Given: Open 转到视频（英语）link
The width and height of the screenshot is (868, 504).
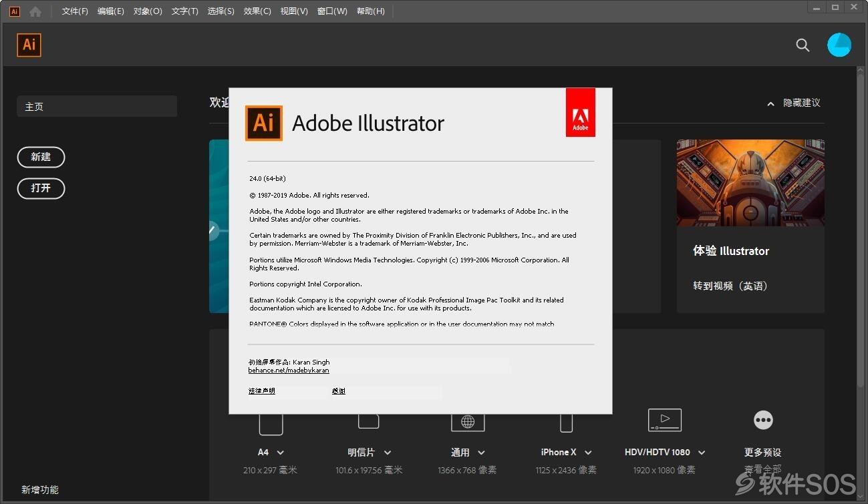Looking at the screenshot, I should pos(730,286).
